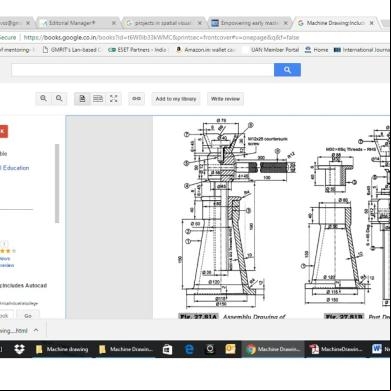The width and height of the screenshot is (391, 391).
Task: Open the Amazon.in wallet bookmark
Action: [206, 50]
